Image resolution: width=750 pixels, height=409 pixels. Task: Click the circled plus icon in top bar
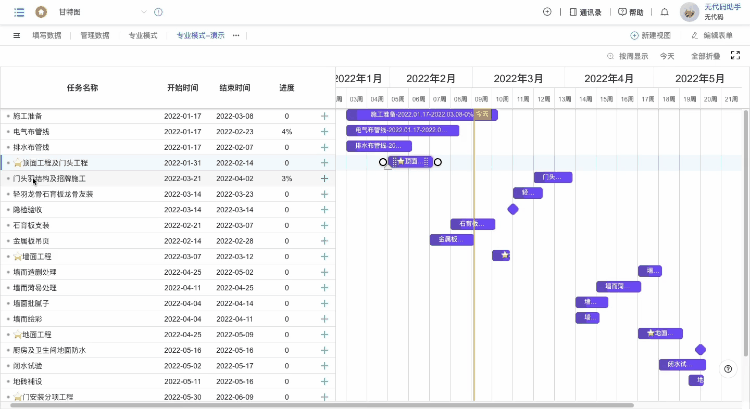click(x=547, y=12)
